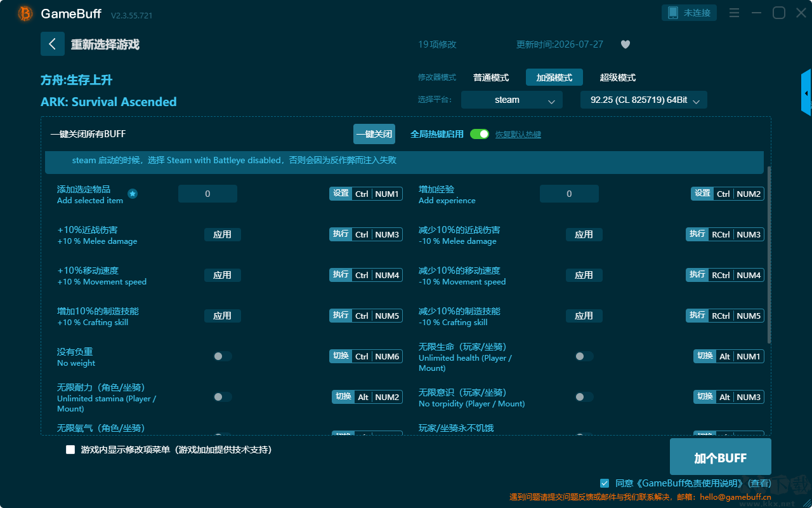Check the 游戏内显示修改项菜单 checkbox
This screenshot has height=508, width=812.
click(x=70, y=450)
